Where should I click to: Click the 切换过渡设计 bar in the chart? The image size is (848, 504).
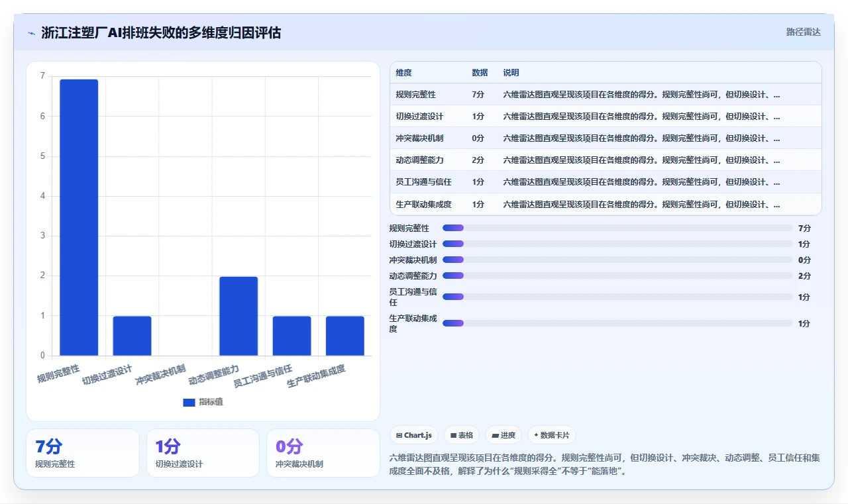(x=132, y=336)
